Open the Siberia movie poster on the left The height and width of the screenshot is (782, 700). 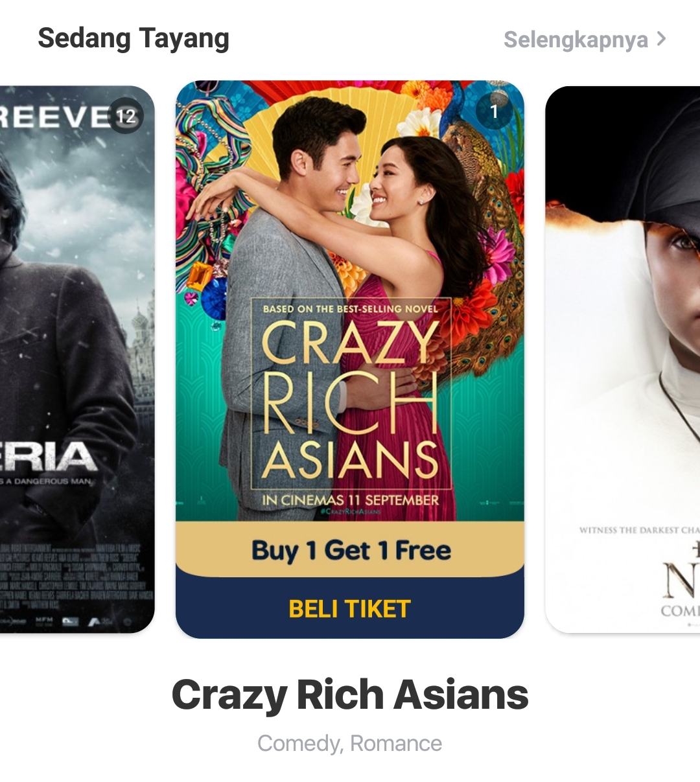(x=77, y=360)
